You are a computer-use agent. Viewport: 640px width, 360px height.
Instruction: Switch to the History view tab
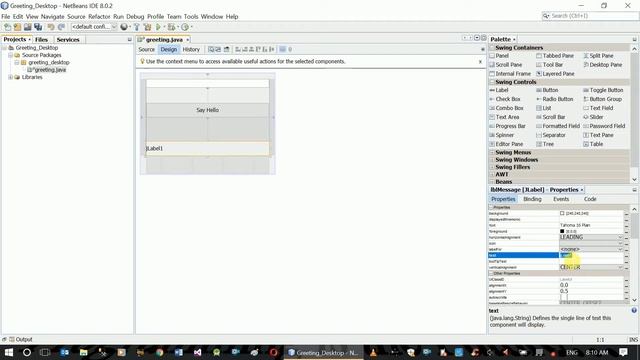(191, 49)
